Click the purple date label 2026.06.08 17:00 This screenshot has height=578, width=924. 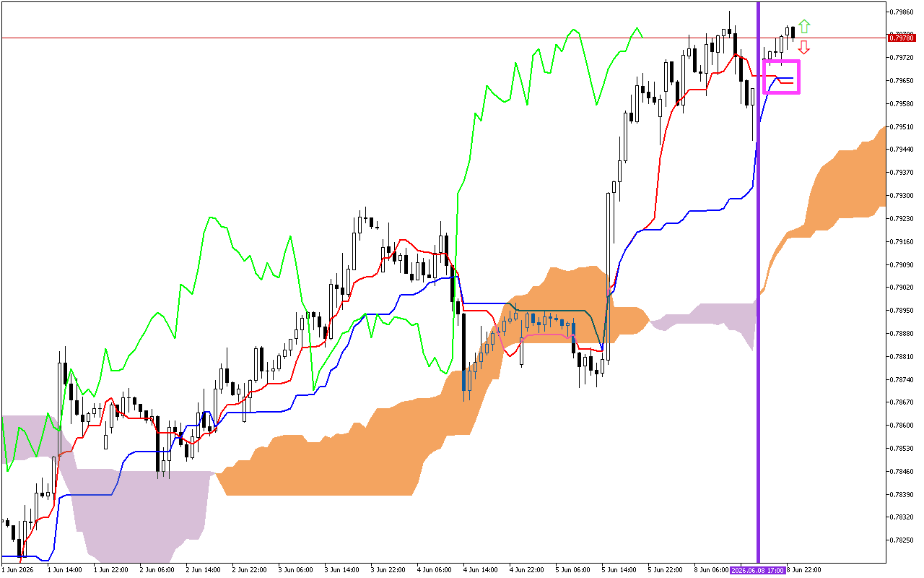(758, 570)
